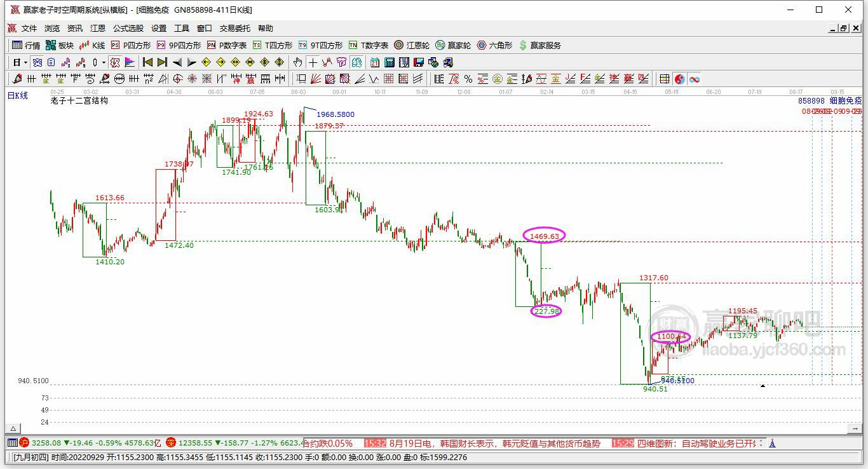
Task: Open the calculator icon
Action: click(390, 62)
